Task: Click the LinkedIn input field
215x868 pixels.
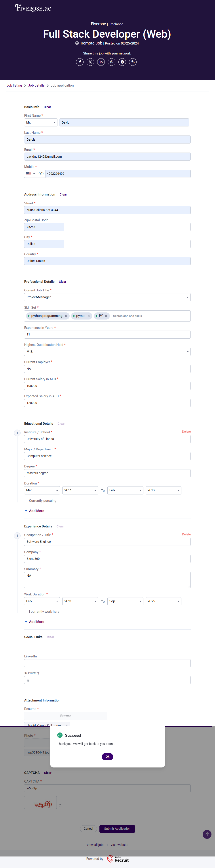Action: (107, 663)
